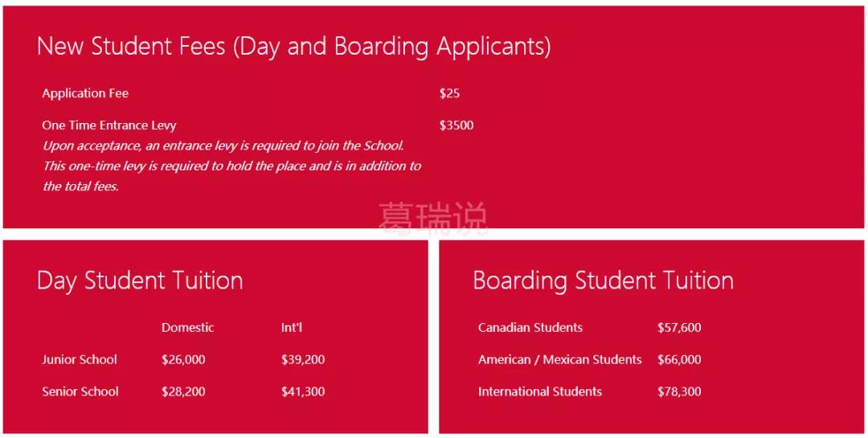Click Senior School international fee $41,300
This screenshot has width=868, height=438.
click(303, 392)
